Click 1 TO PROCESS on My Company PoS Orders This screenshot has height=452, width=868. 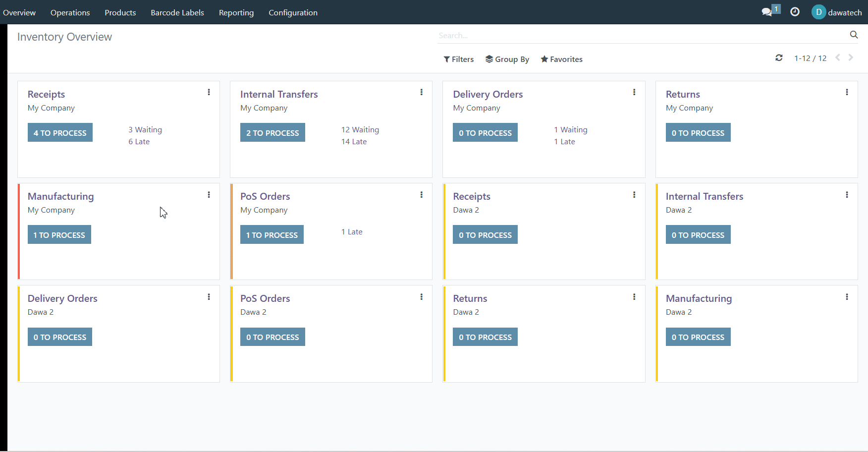click(x=272, y=234)
